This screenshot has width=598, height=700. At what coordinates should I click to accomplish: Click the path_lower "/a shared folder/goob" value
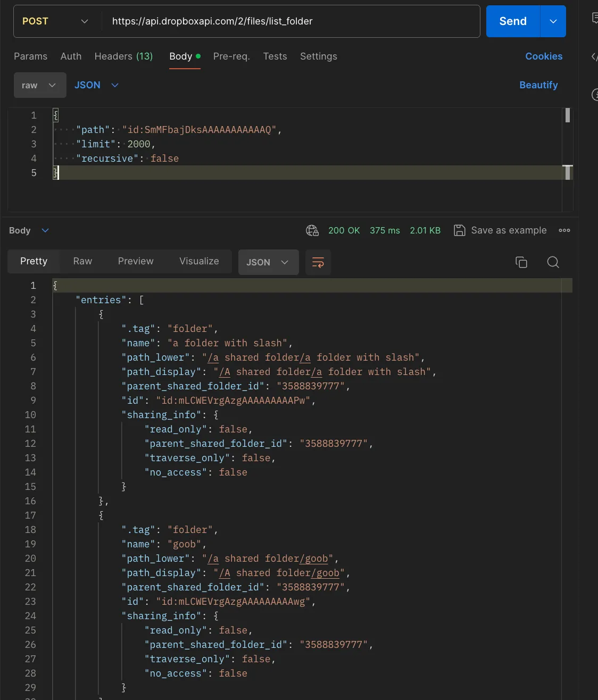[268, 559]
